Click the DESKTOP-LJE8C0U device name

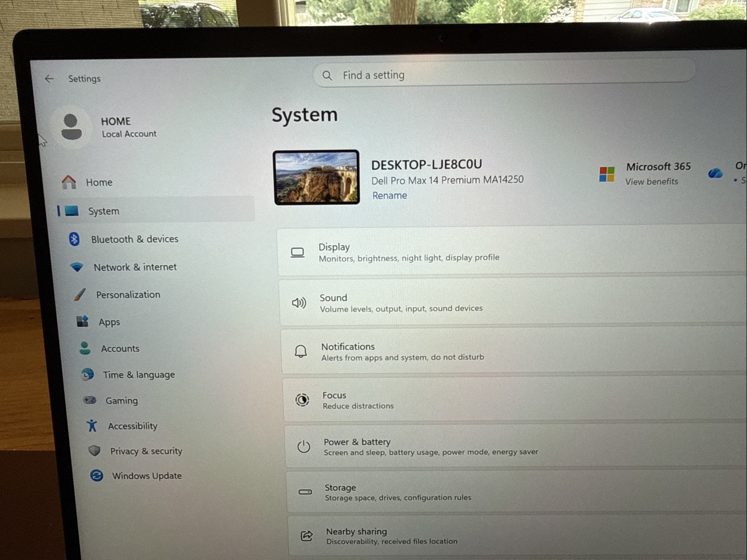point(427,164)
